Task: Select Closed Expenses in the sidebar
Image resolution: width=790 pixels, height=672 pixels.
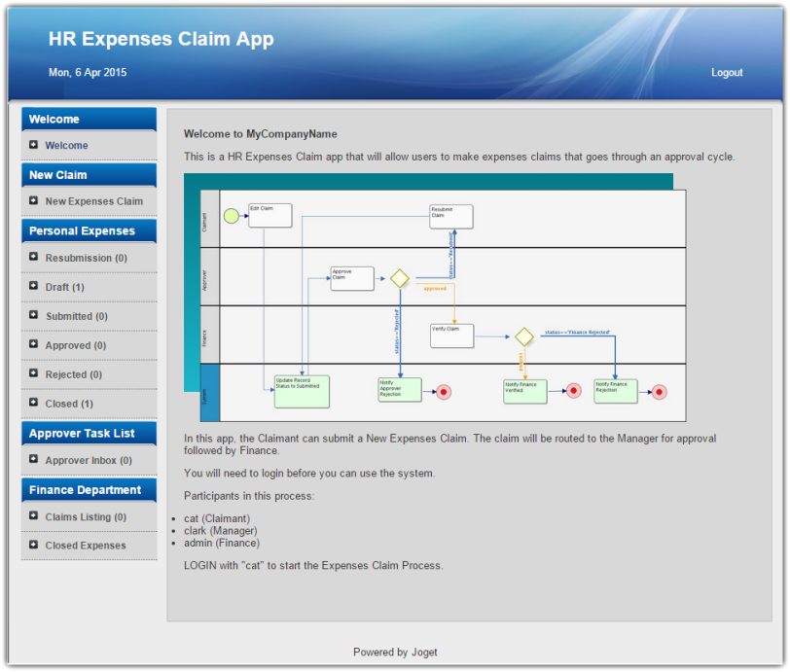Action: (x=86, y=546)
